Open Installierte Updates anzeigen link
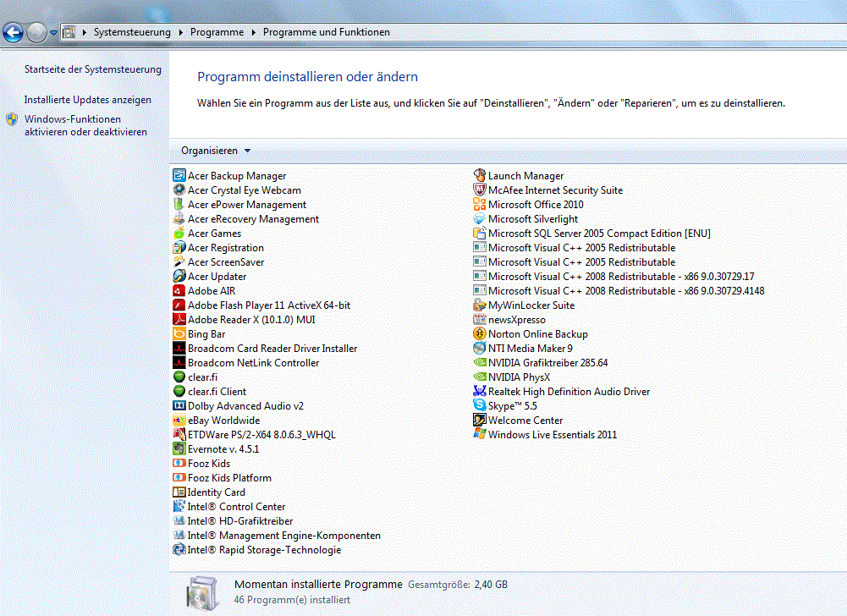847x616 pixels. click(87, 100)
